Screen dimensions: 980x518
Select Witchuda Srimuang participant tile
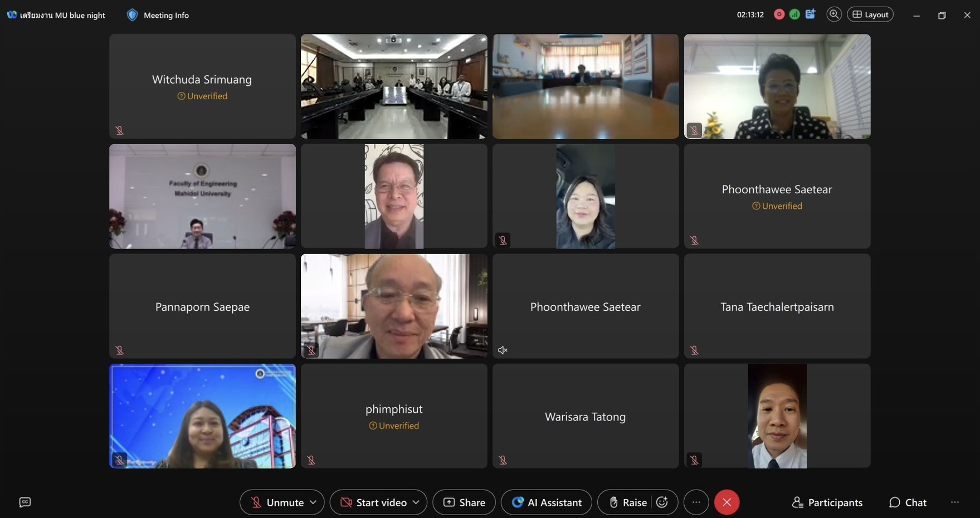(x=202, y=86)
